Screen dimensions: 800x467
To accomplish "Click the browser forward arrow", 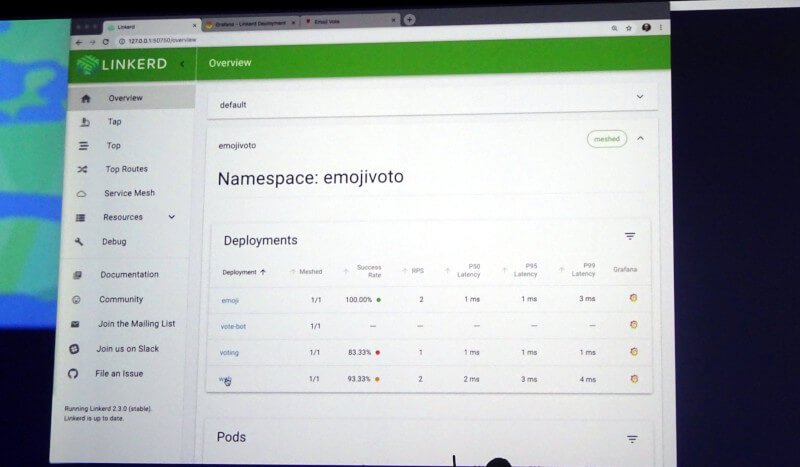I will pyautogui.click(x=92, y=42).
